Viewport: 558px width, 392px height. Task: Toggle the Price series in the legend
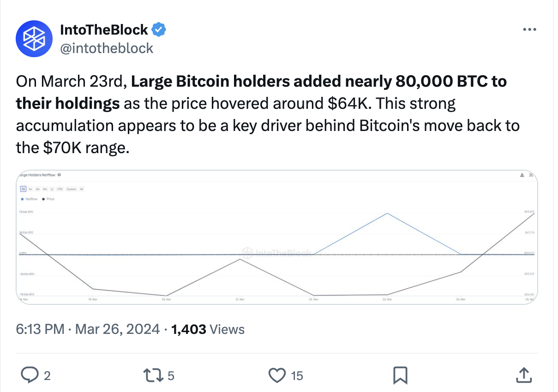(x=48, y=199)
